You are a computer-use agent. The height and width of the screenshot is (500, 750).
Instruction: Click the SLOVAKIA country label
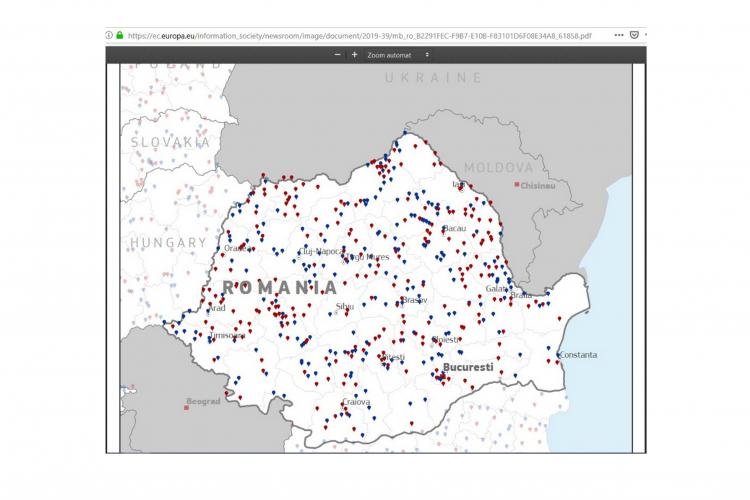click(171, 142)
